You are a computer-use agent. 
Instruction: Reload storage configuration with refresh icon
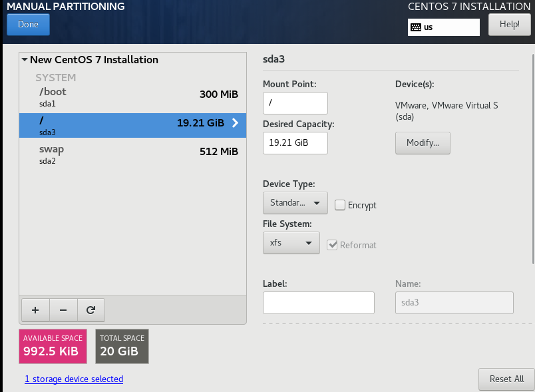pos(90,309)
